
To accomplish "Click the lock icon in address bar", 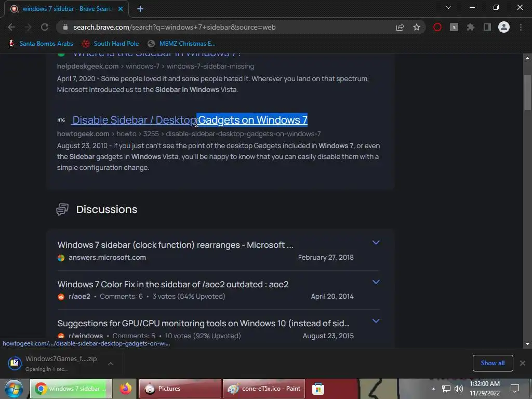I will click(x=65, y=27).
